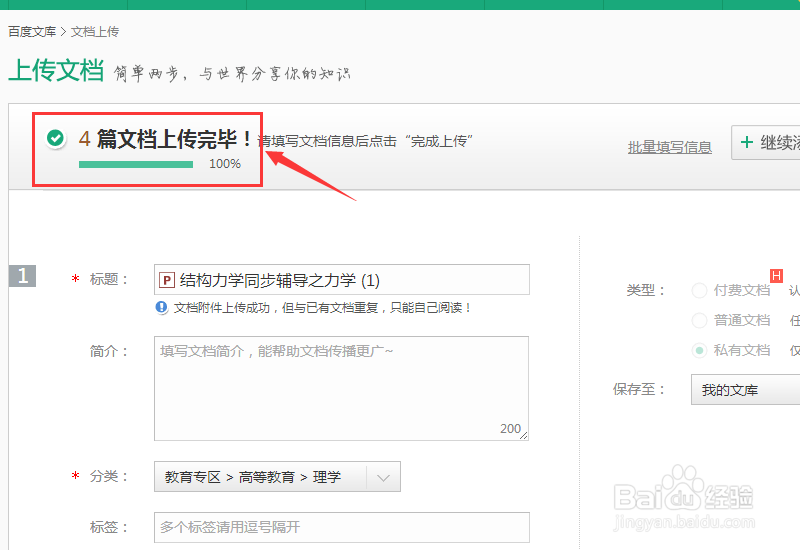Screen dimensions: 800x550
Task: Click the red H badge near 付费文档
Action: coord(777,276)
